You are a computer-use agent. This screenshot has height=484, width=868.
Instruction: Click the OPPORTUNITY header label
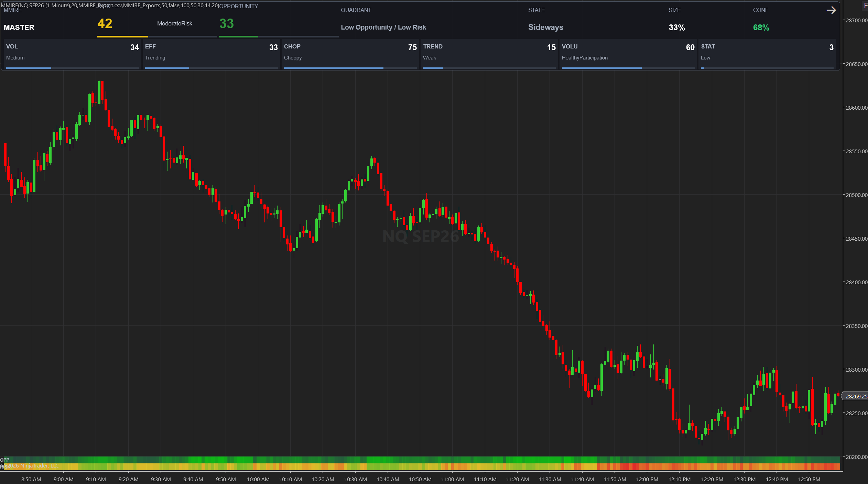point(239,6)
